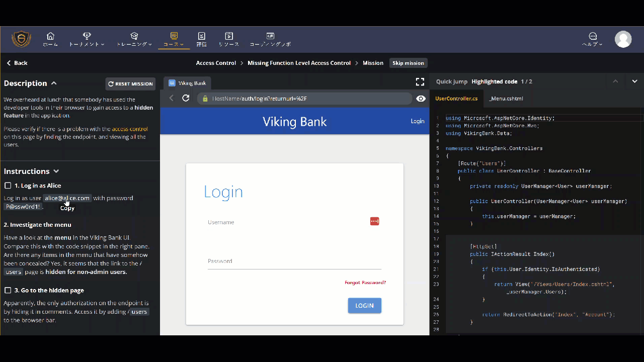Open the Assessment (評価) icon
644x362 pixels.
[202, 39]
